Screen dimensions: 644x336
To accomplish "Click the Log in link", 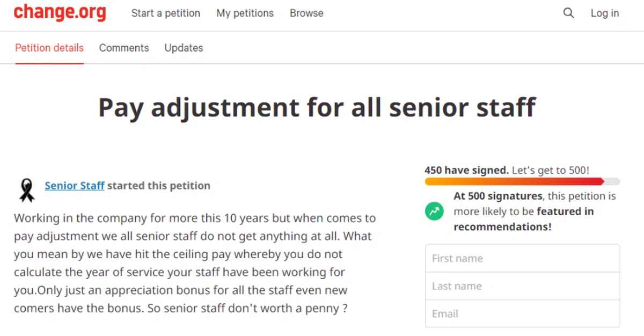I will pyautogui.click(x=605, y=13).
